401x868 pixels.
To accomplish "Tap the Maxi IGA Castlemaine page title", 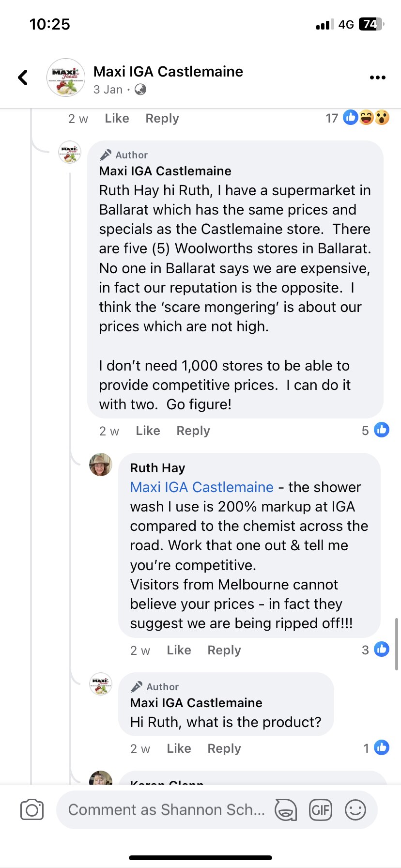I will tap(169, 71).
